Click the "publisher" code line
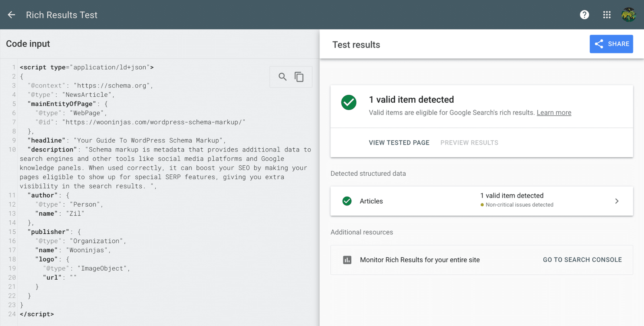 54,232
